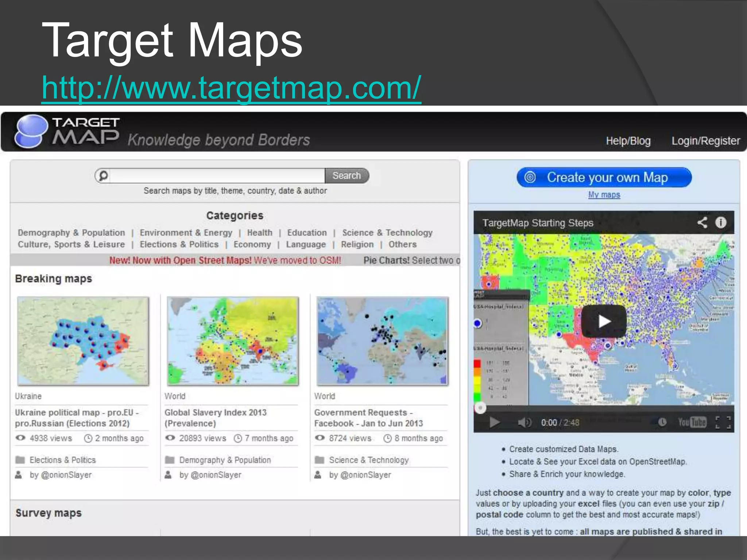The image size is (747, 560).
Task: Click Create your own Map button
Action: click(604, 177)
